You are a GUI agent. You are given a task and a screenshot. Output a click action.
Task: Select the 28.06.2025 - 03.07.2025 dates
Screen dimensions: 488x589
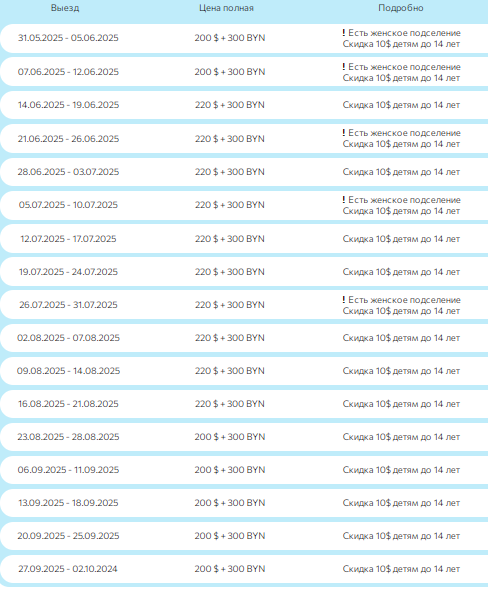(x=68, y=172)
